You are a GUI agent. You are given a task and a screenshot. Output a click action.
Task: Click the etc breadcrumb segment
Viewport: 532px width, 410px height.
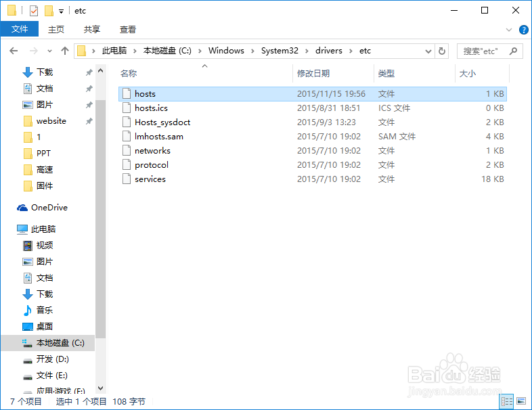[365, 51]
